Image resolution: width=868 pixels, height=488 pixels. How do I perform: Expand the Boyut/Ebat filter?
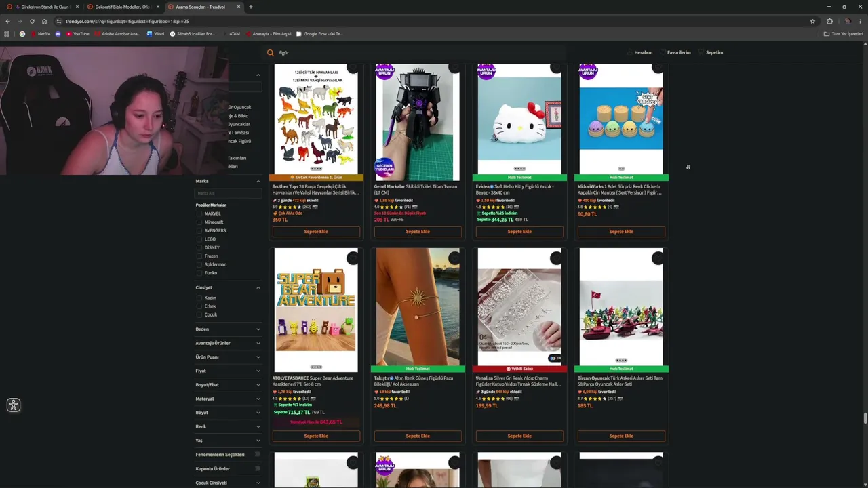click(x=229, y=385)
